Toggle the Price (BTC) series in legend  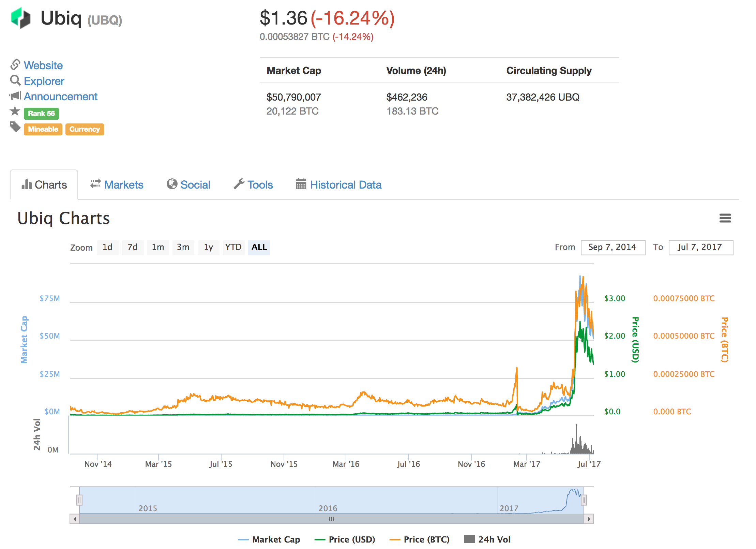point(420,539)
